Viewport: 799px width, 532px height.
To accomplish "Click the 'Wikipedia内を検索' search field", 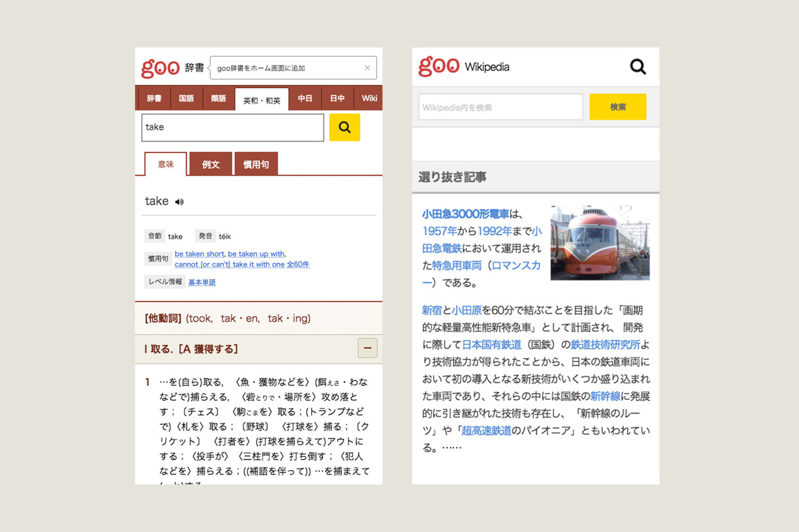I will pos(501,107).
